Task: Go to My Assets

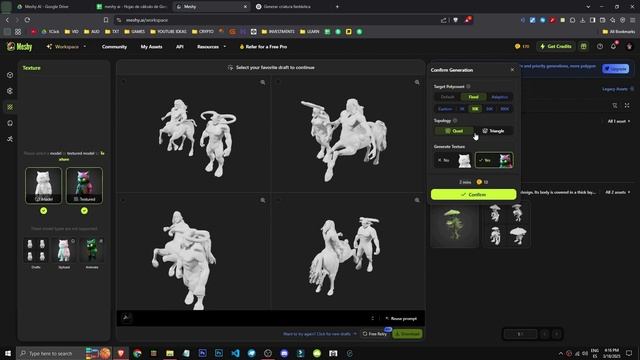Action: (x=151, y=47)
